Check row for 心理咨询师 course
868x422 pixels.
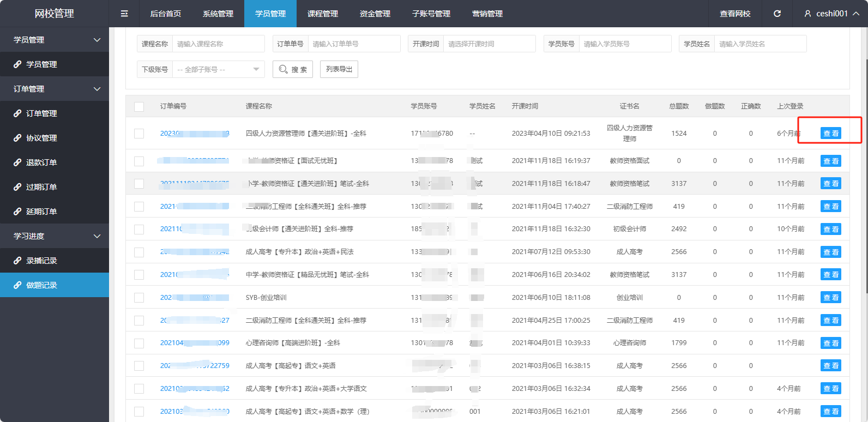click(x=139, y=343)
